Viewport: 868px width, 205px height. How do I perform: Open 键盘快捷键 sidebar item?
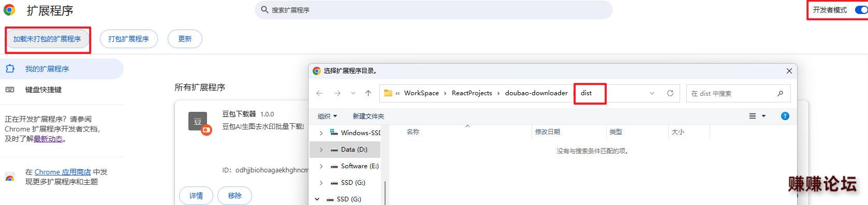(x=62, y=90)
